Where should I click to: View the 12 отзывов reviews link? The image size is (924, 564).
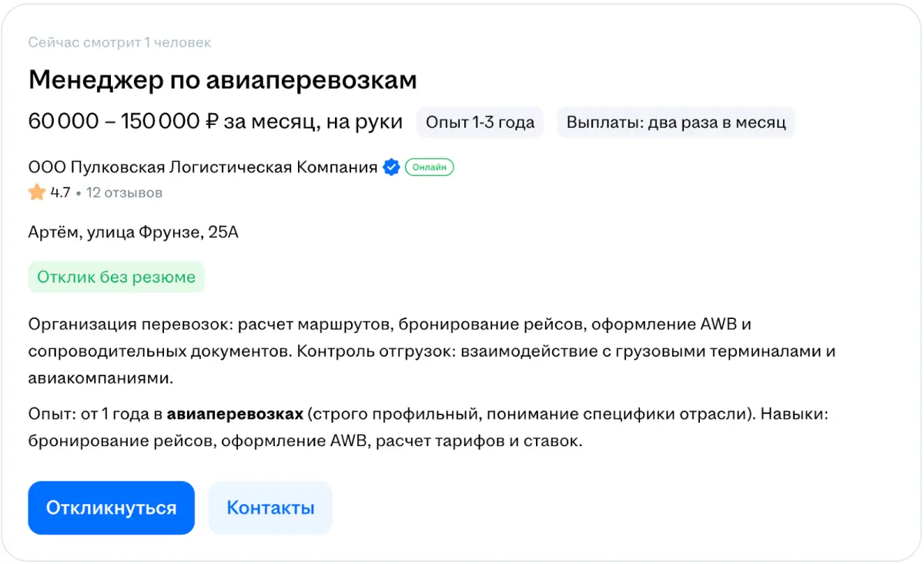[124, 193]
